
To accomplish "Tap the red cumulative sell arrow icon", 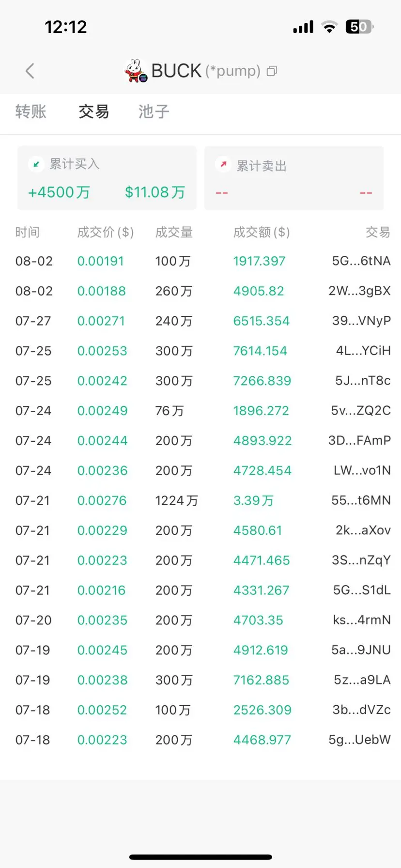I will coord(223,165).
